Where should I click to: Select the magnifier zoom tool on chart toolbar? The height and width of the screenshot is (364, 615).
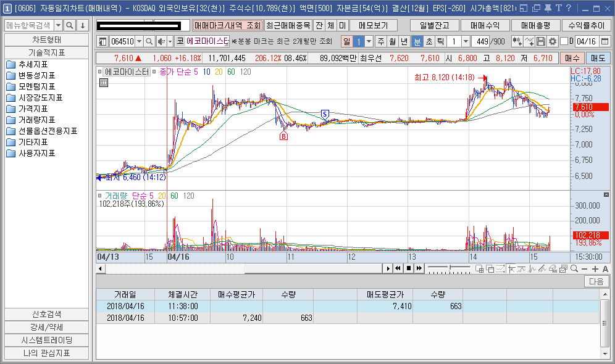click(575, 268)
